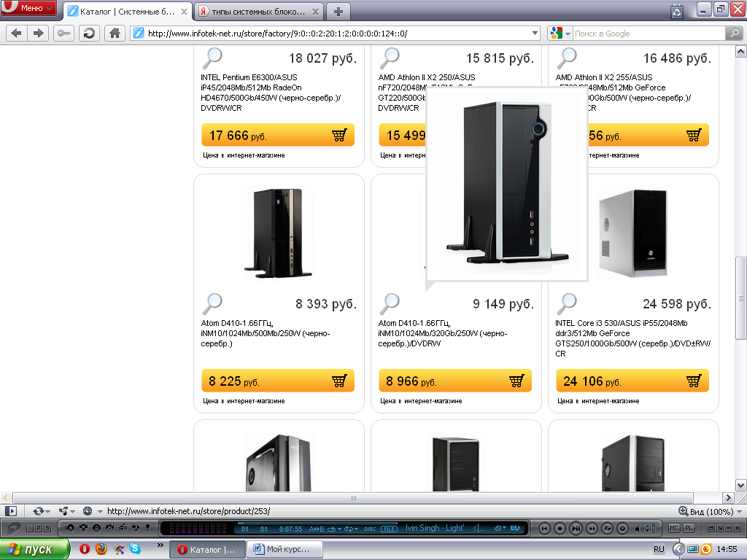747x560 pixels.
Task: Go back to the previous page
Action: coord(16,34)
